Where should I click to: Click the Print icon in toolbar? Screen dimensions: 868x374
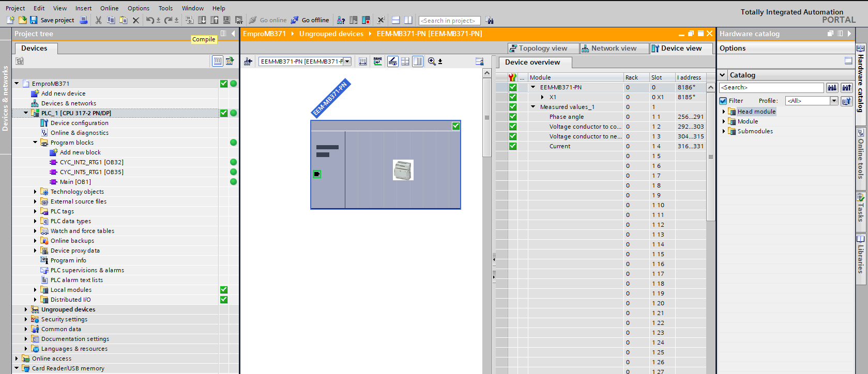(84, 20)
